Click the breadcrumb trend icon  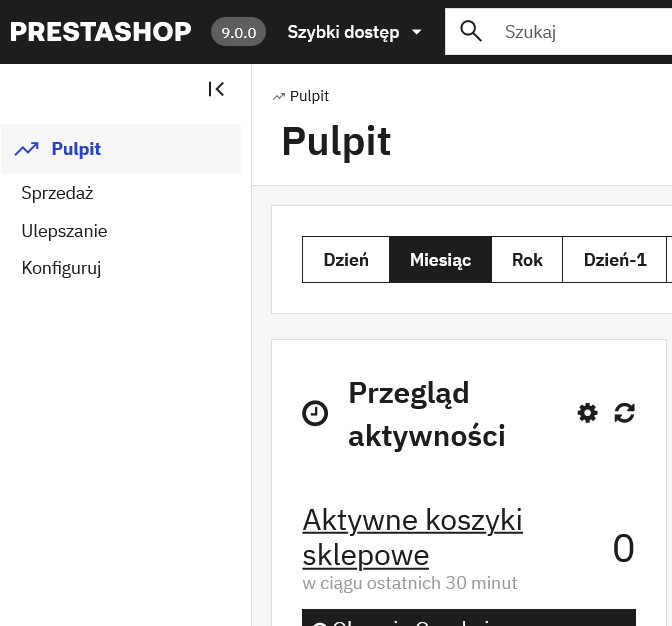278,97
